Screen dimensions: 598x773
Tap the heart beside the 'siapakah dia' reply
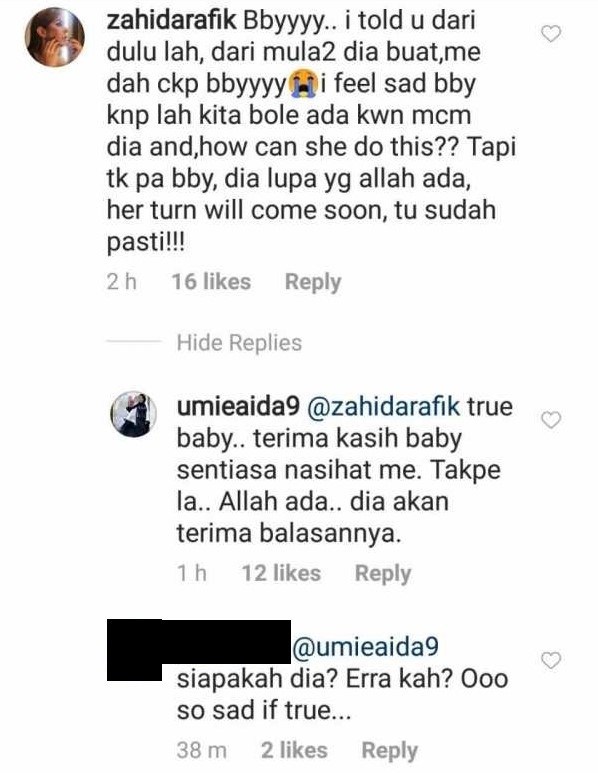[551, 660]
